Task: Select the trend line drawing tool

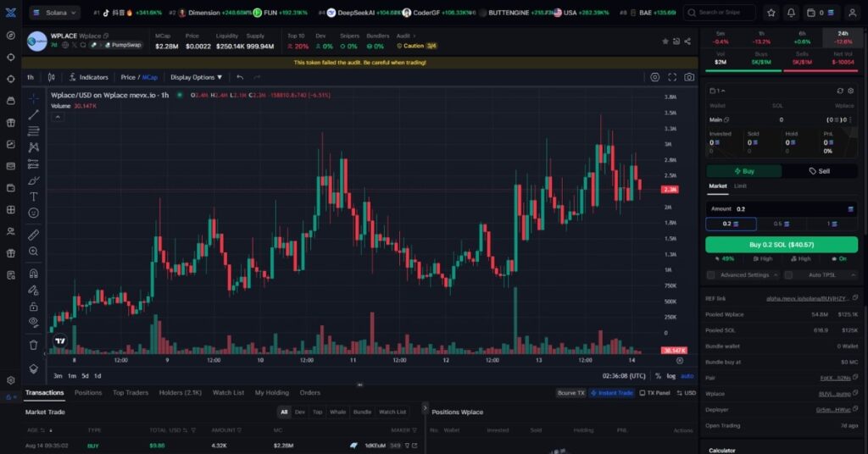Action: click(x=34, y=114)
